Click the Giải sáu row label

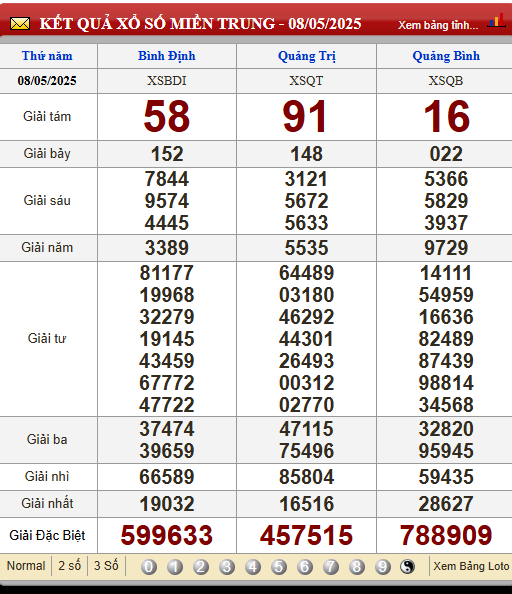pos(47,200)
